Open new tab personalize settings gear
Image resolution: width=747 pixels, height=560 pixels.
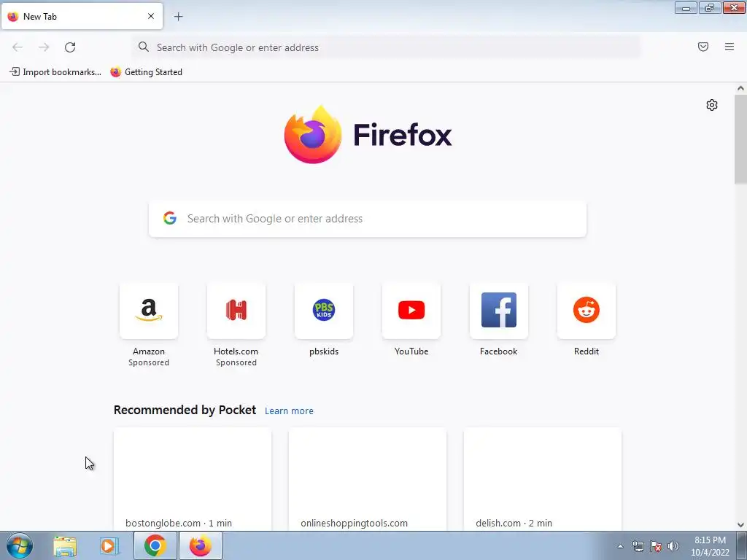[x=712, y=105]
